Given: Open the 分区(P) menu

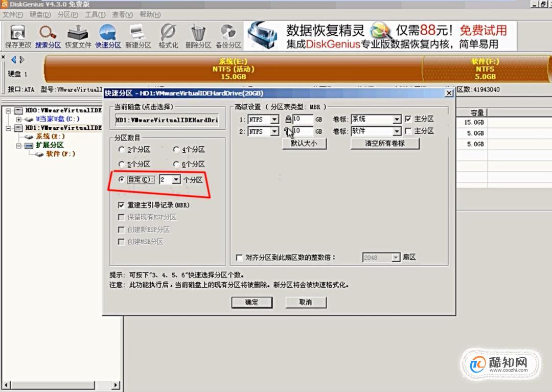Looking at the screenshot, I should tap(68, 15).
